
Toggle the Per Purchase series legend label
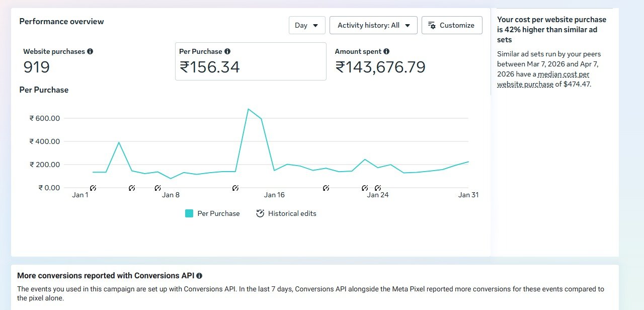point(218,213)
